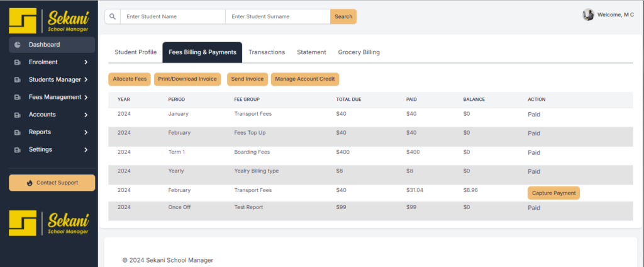This screenshot has width=644, height=267.
Task: Expand the Enrolment menu chevron
Action: (86, 62)
